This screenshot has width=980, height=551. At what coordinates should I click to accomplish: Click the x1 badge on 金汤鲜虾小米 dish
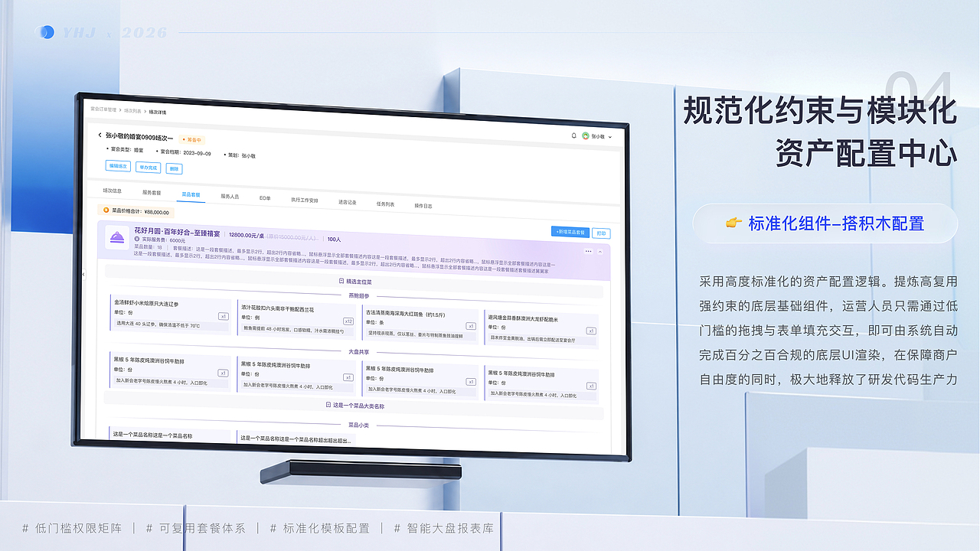224,316
